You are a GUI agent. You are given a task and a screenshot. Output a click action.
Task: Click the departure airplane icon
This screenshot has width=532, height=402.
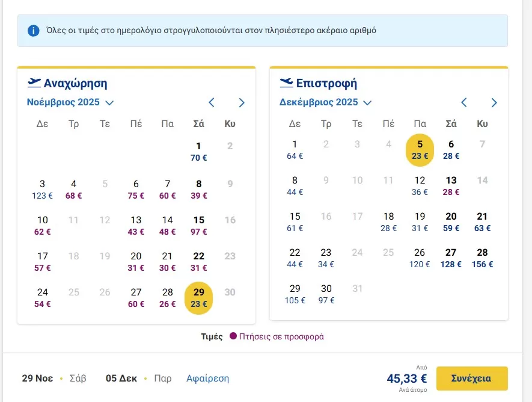(34, 82)
